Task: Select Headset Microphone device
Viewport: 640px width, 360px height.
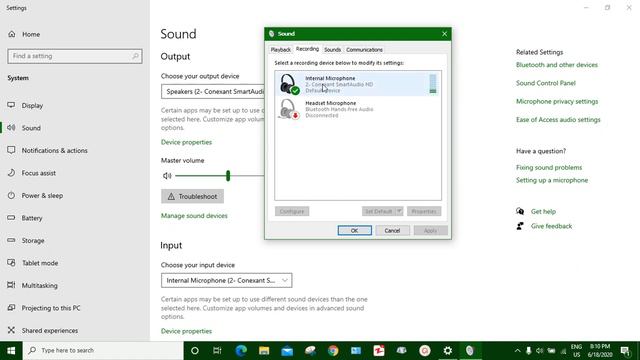Action: point(358,109)
